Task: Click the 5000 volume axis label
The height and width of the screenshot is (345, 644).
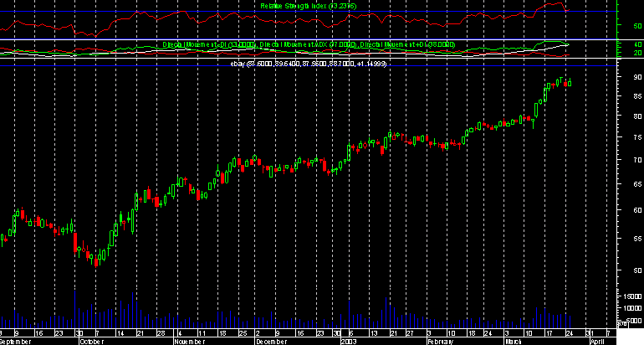Action: coord(635,321)
